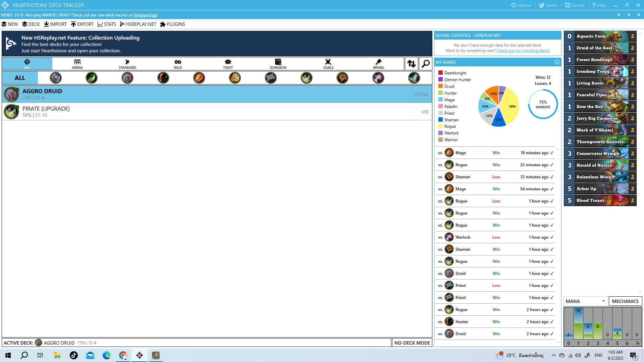Screen dimensions: 644x362
Task: Click the Untapped.gg news link
Action: tap(145, 15)
